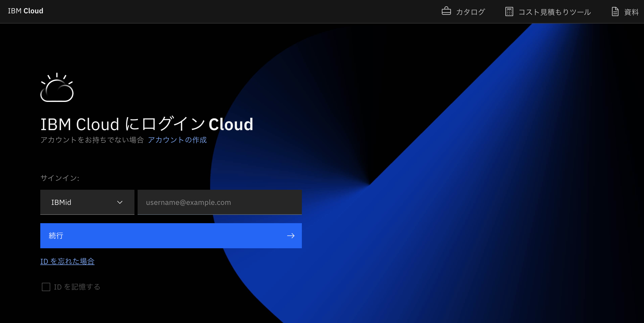Click the アカウントをお持ちでない場合 text
Image resolution: width=644 pixels, height=323 pixels.
pos(92,140)
